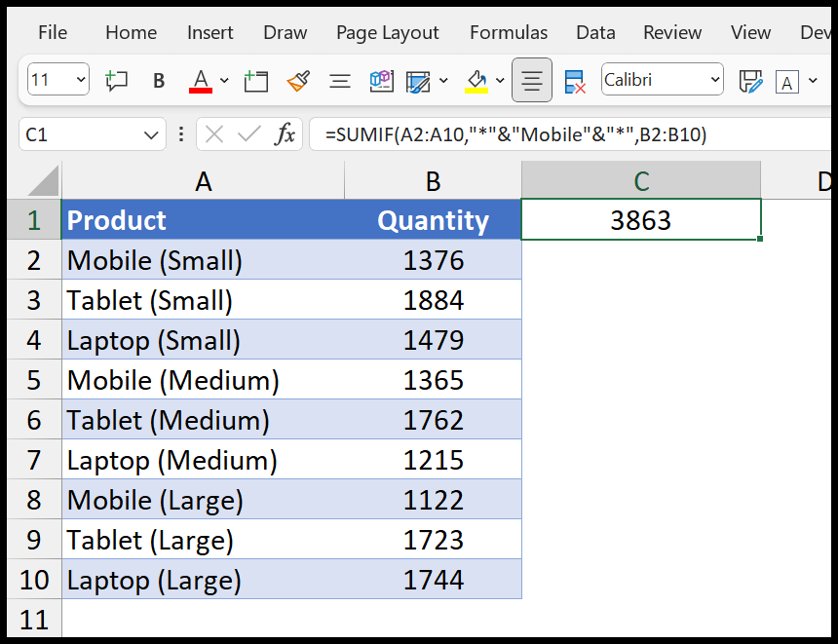Click the insert cells icon with plus

(x=255, y=81)
